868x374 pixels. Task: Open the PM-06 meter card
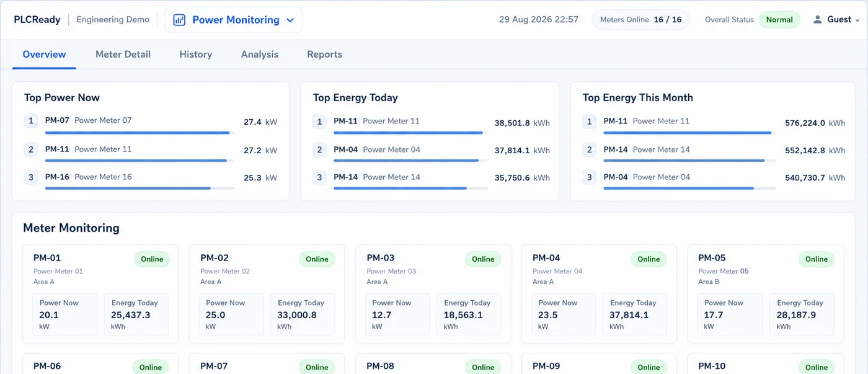click(x=100, y=364)
